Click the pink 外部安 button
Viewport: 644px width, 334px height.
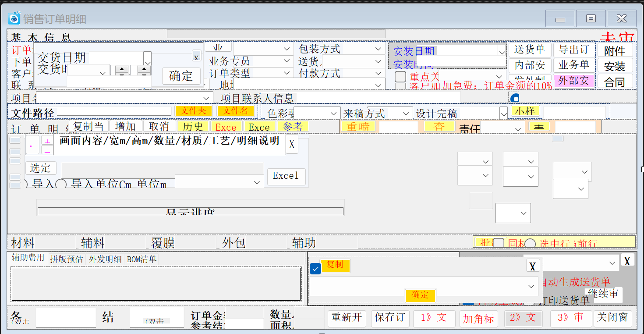point(573,81)
